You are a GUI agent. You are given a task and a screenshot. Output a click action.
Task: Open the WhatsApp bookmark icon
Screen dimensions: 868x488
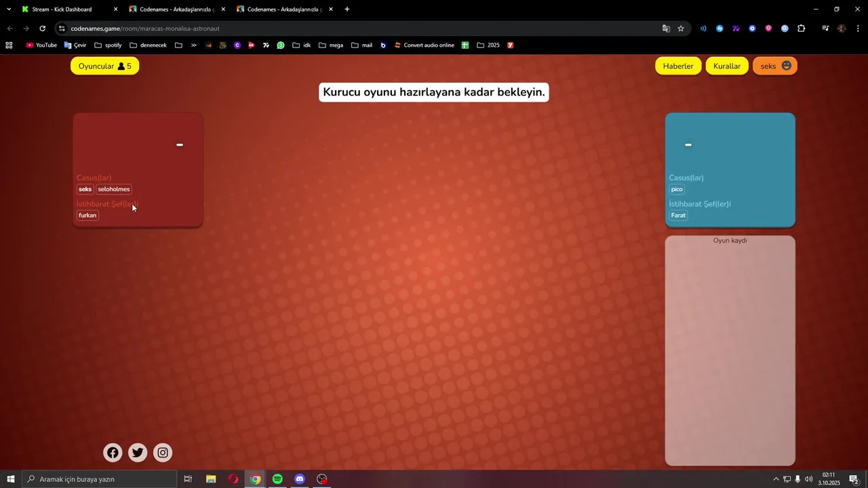[x=281, y=45]
